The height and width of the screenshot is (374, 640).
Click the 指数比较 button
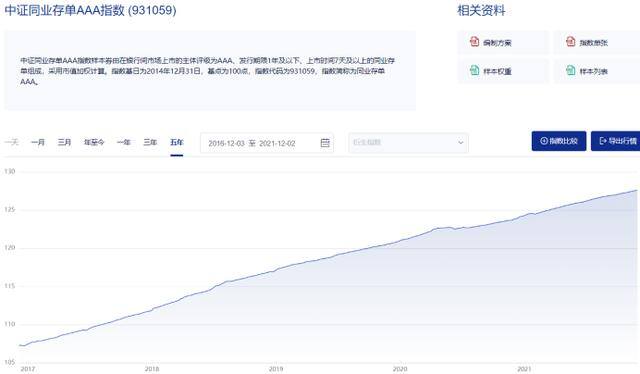pos(559,141)
